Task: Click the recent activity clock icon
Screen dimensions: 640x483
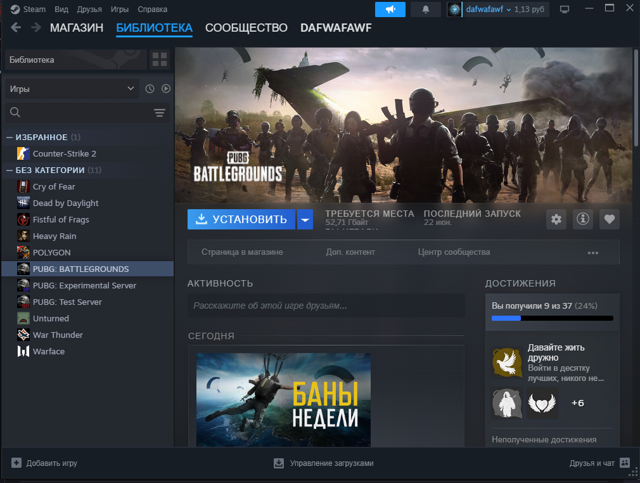Action: pyautogui.click(x=150, y=89)
